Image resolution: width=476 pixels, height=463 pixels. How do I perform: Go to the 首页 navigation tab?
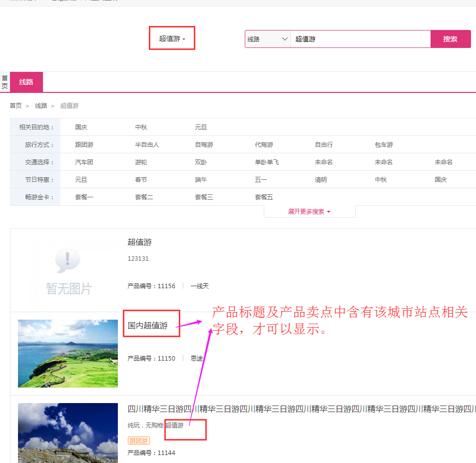point(5,82)
